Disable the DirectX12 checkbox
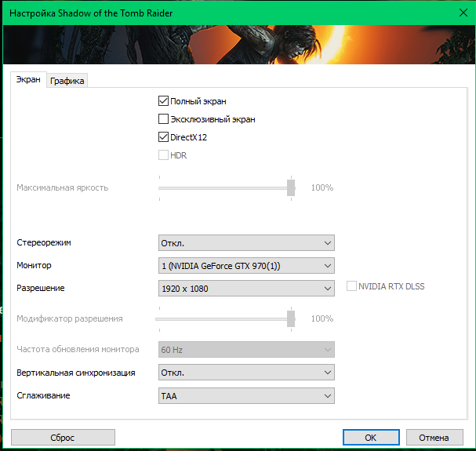The width and height of the screenshot is (476, 451). 164,137
